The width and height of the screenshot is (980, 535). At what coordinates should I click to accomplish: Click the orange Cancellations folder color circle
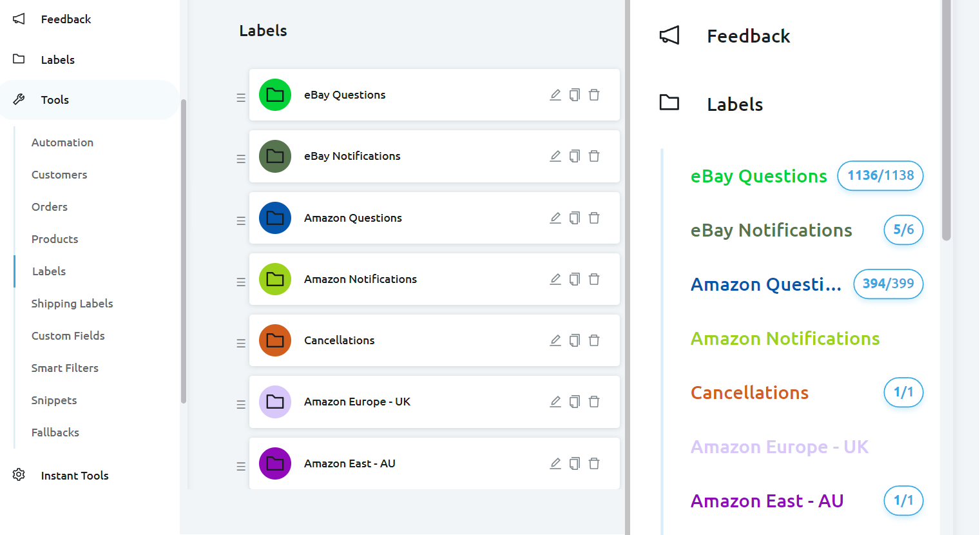[275, 340]
